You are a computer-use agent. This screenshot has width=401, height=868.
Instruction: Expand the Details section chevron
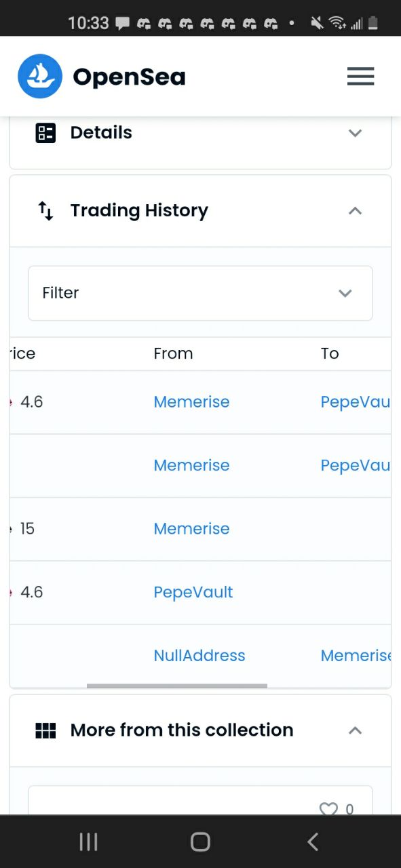click(355, 133)
